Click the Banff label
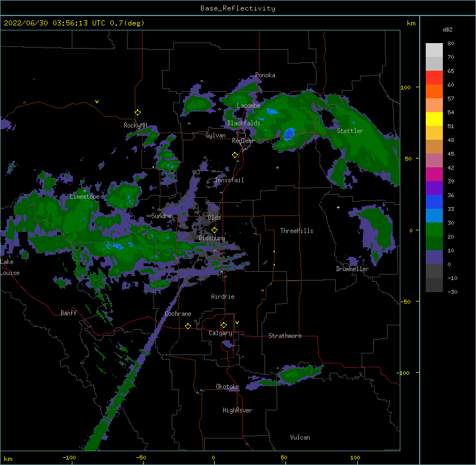Image resolution: width=476 pixels, height=465 pixels. pos(68,313)
